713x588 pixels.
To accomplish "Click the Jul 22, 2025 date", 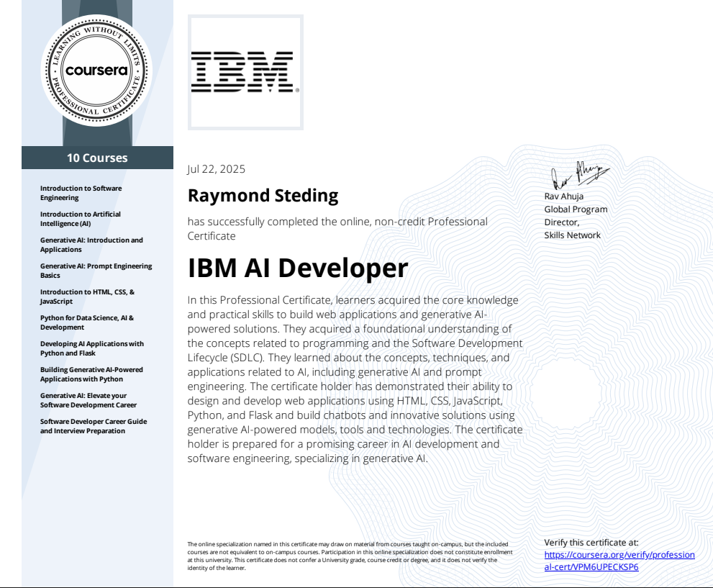I will click(216, 168).
